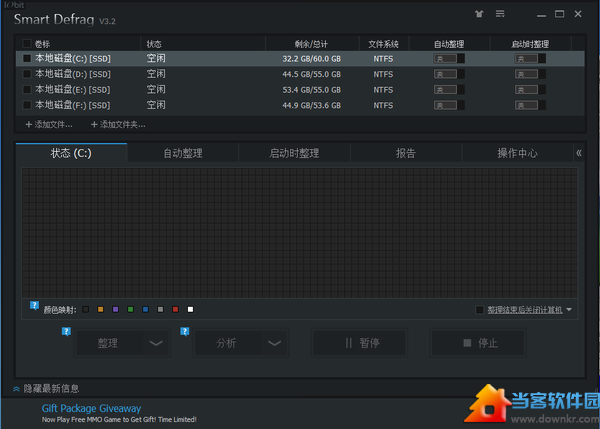Image resolution: width=600 pixels, height=429 pixels.
Task: Click the disk map grid area
Action: (300, 233)
